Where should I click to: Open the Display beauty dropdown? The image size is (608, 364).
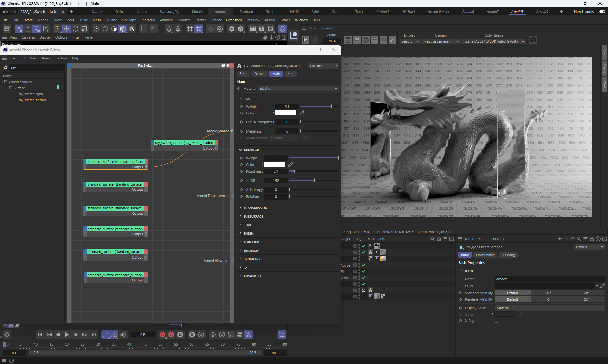pyautogui.click(x=410, y=41)
